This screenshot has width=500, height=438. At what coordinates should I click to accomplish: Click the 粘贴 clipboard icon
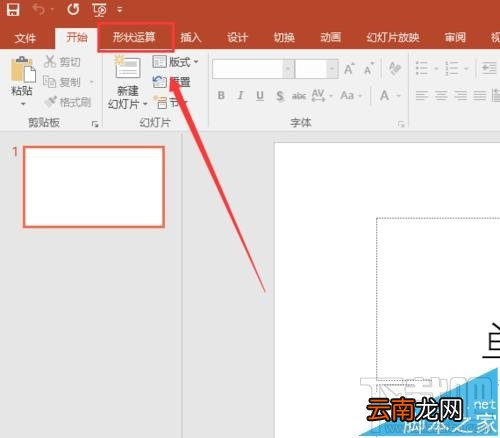[x=23, y=69]
